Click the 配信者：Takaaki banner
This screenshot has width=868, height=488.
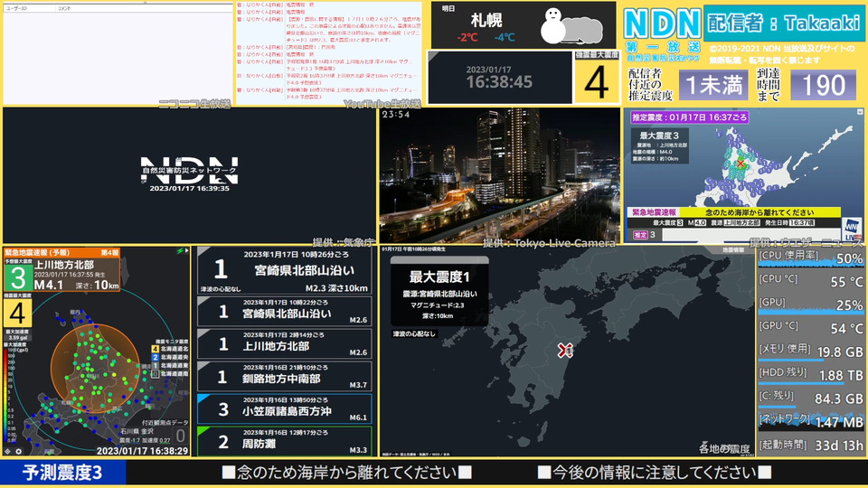pos(784,23)
